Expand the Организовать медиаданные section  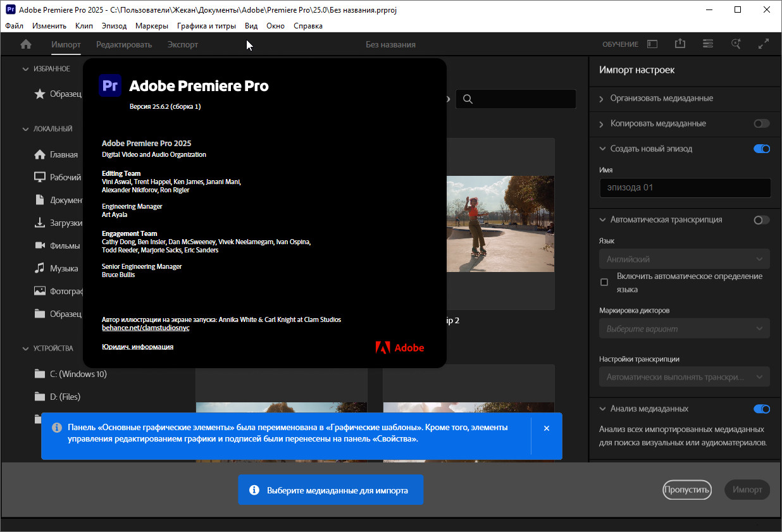(661, 99)
